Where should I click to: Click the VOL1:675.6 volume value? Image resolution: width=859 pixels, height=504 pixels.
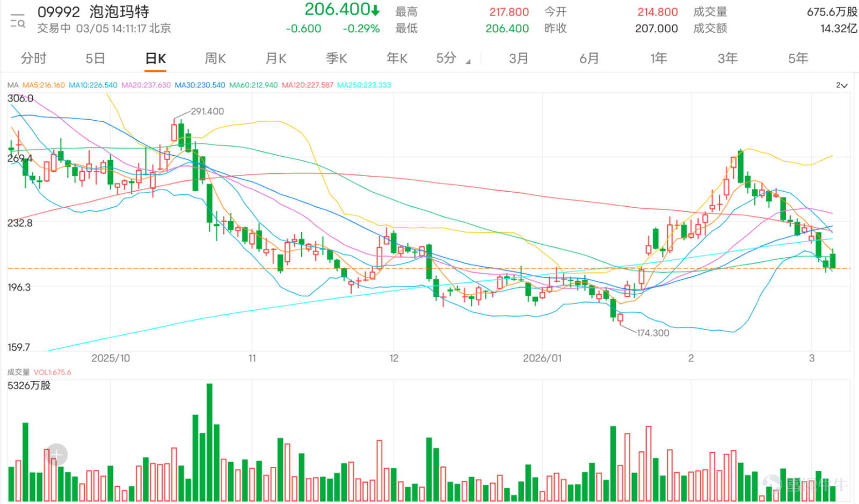52,372
